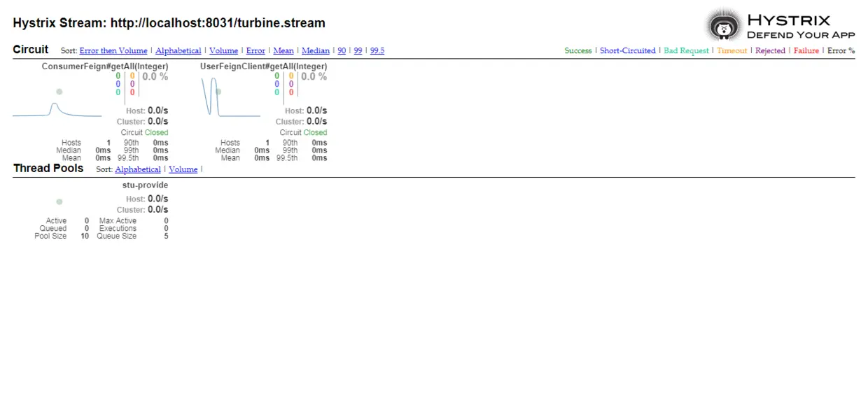Click the Error % legend label
The width and height of the screenshot is (868, 403).
point(841,51)
